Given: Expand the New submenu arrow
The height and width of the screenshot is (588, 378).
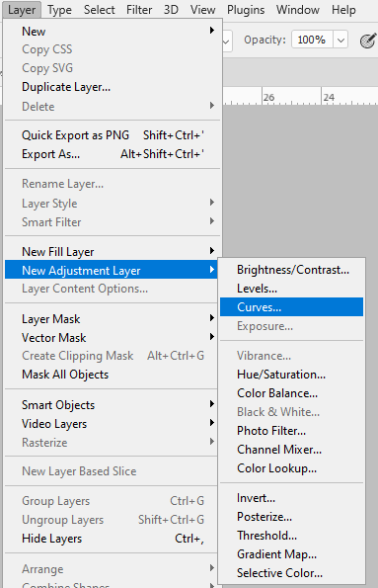Looking at the screenshot, I should click(211, 31).
